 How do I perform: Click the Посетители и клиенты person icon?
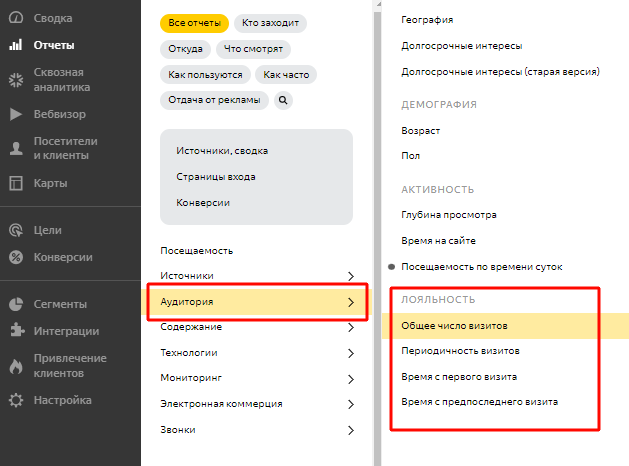[16, 149]
